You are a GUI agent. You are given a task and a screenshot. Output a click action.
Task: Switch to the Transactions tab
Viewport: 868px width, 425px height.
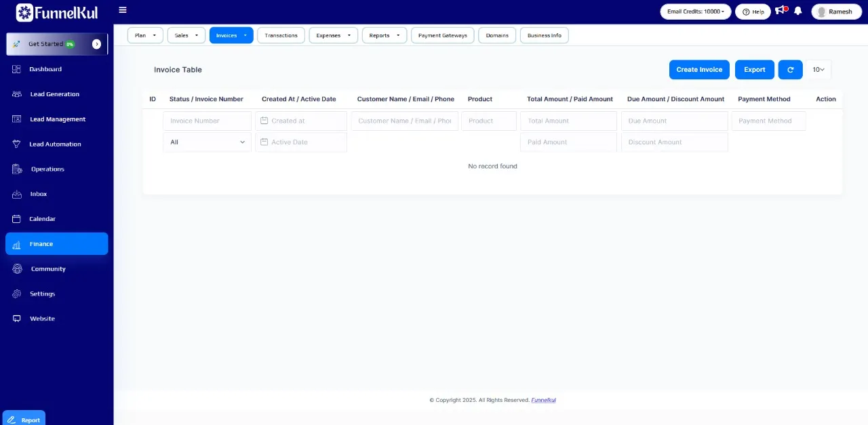pyautogui.click(x=281, y=35)
